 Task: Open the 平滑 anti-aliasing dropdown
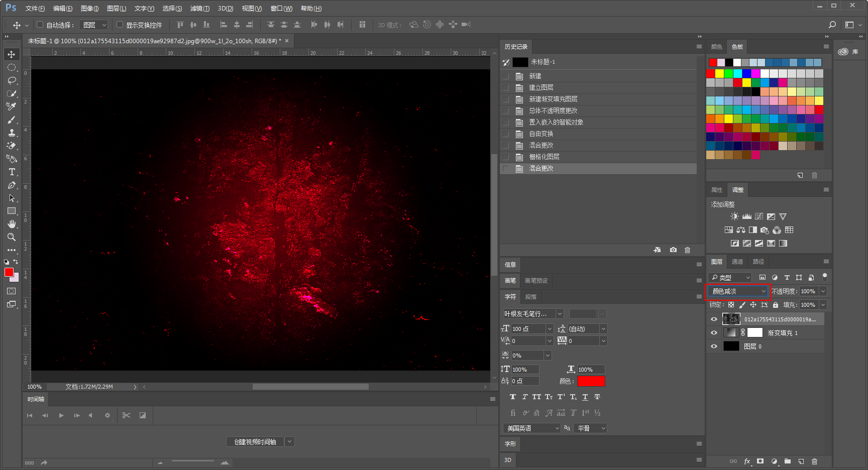591,428
